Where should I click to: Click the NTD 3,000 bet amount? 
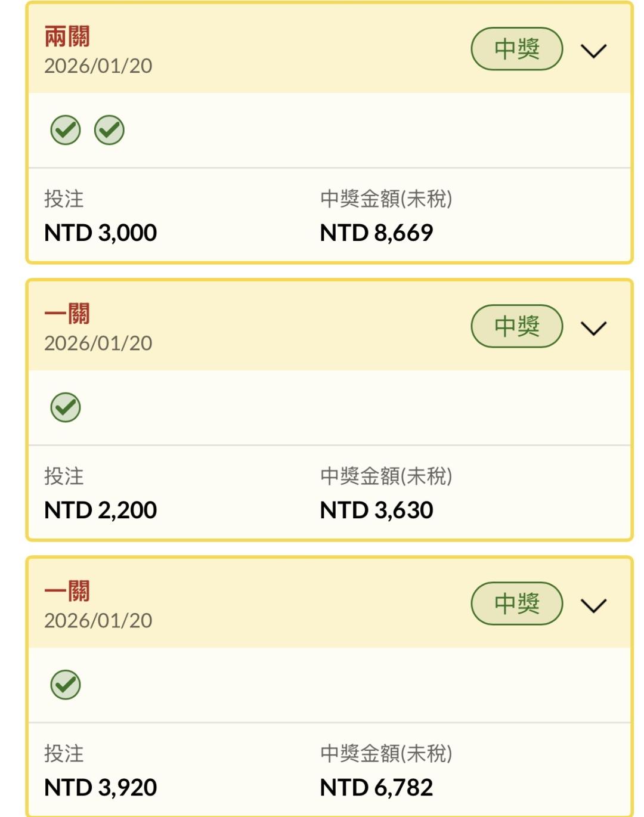tap(100, 233)
